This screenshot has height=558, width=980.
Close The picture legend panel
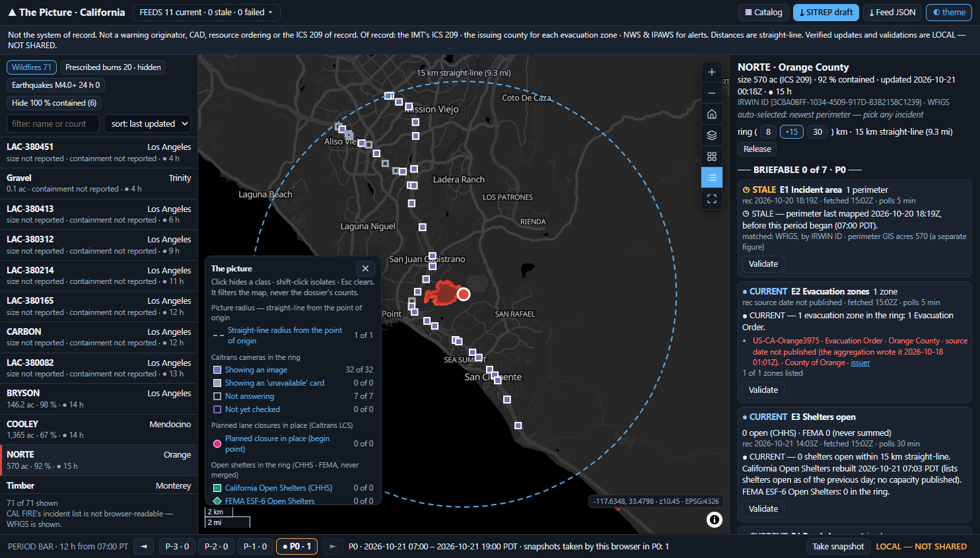click(x=365, y=269)
